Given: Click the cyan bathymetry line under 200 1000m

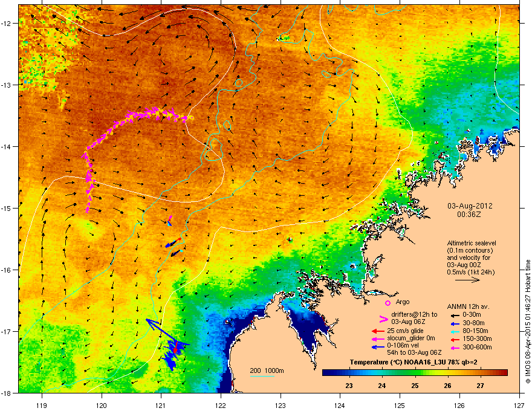Looking at the screenshot, I should 262,376.
